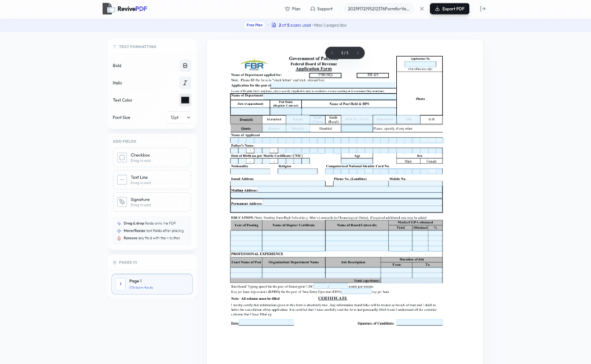Close the current PDF file

(x=422, y=9)
